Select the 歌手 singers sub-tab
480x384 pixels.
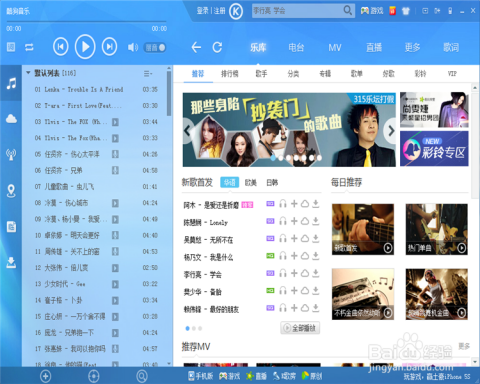point(261,74)
